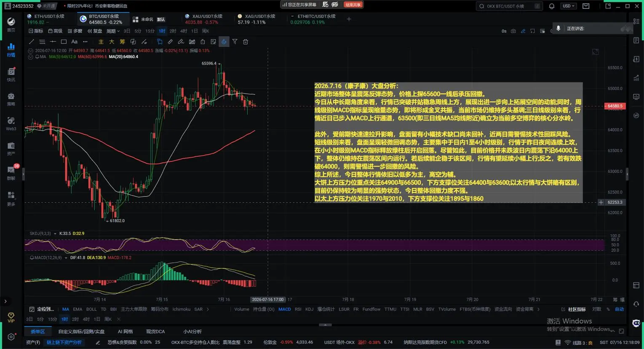The image size is (644, 349).
Task: Open 资产 assets in left sidebar
Action: point(11,148)
